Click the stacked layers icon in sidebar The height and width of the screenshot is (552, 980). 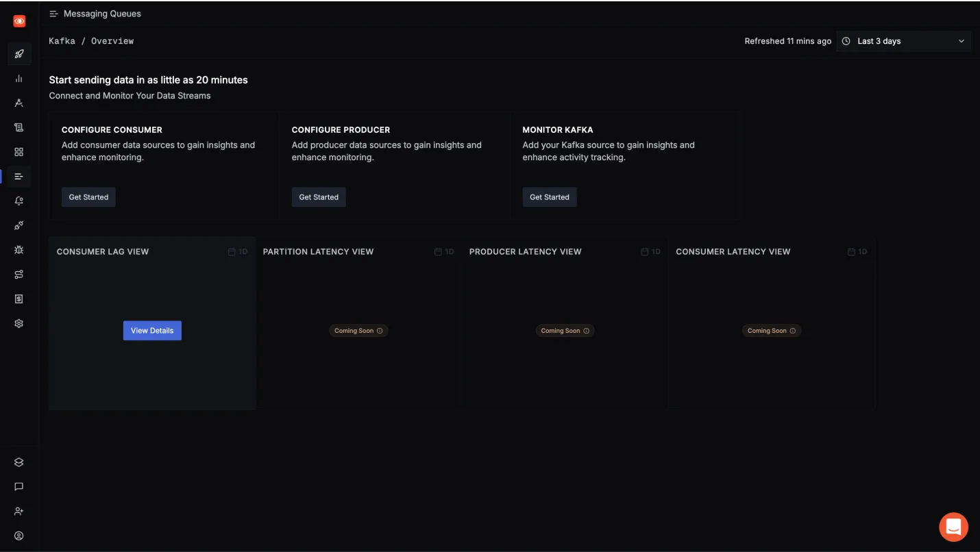[x=19, y=462]
